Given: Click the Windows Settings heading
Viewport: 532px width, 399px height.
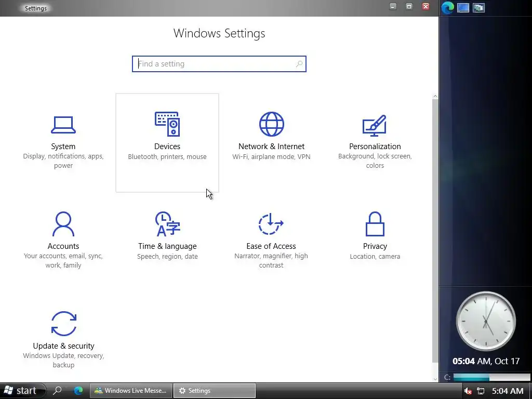Looking at the screenshot, I should pyautogui.click(x=219, y=33).
